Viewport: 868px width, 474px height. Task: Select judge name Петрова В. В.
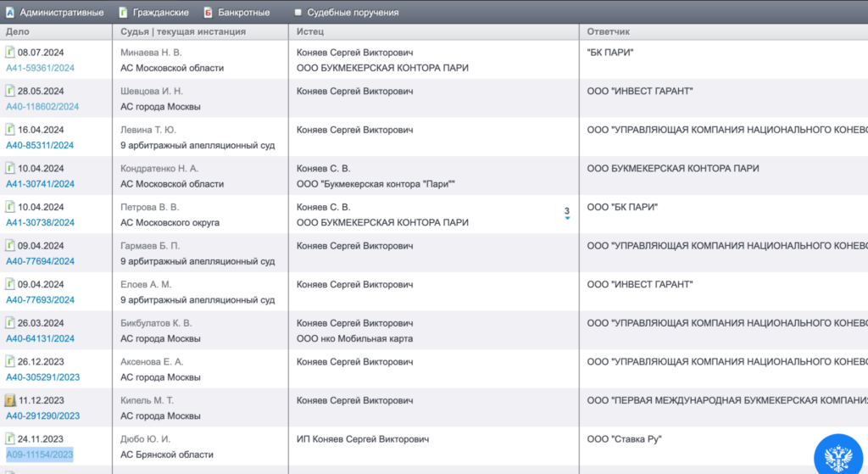[x=149, y=207]
